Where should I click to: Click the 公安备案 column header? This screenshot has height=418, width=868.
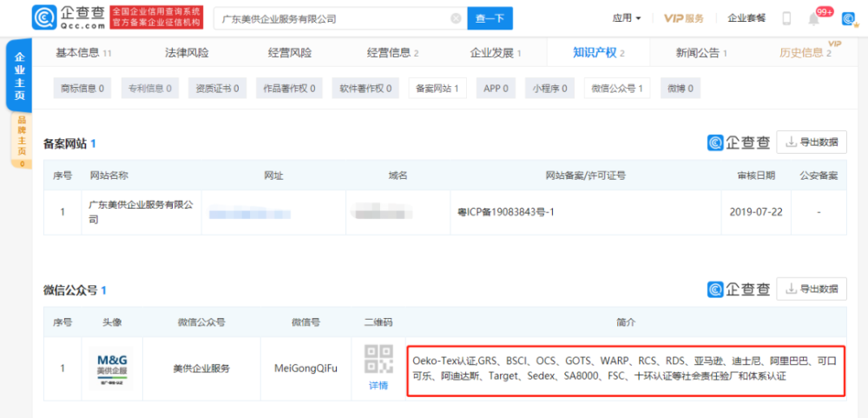click(x=819, y=176)
